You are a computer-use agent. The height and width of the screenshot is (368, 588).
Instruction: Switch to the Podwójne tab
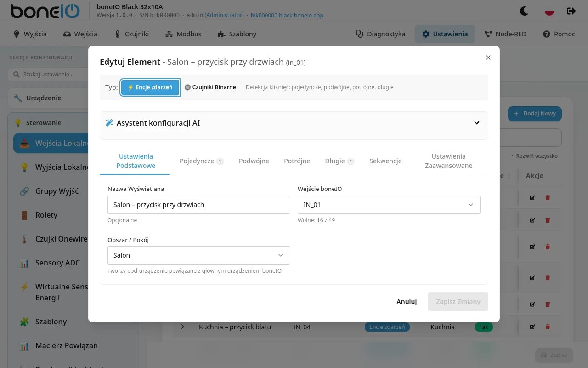(x=254, y=161)
